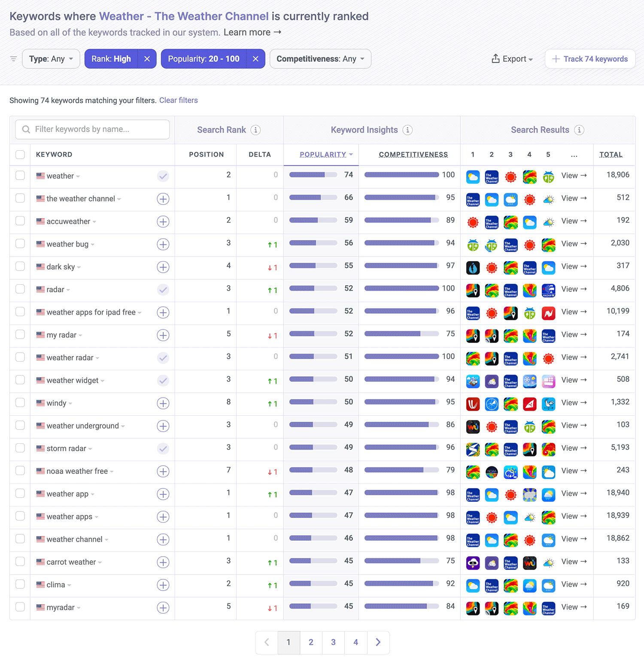This screenshot has width=644, height=667.
Task: Open the Competitiveness: Any dropdown
Action: tap(320, 59)
